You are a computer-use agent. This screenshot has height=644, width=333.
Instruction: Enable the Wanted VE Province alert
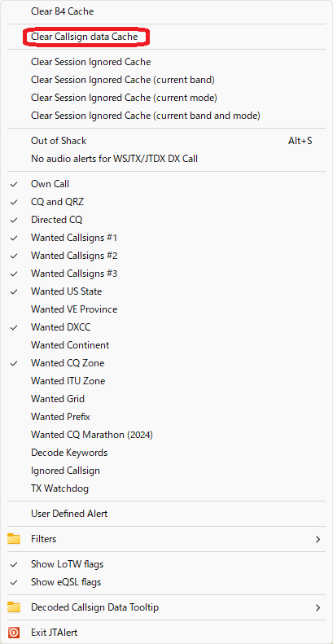click(166, 309)
